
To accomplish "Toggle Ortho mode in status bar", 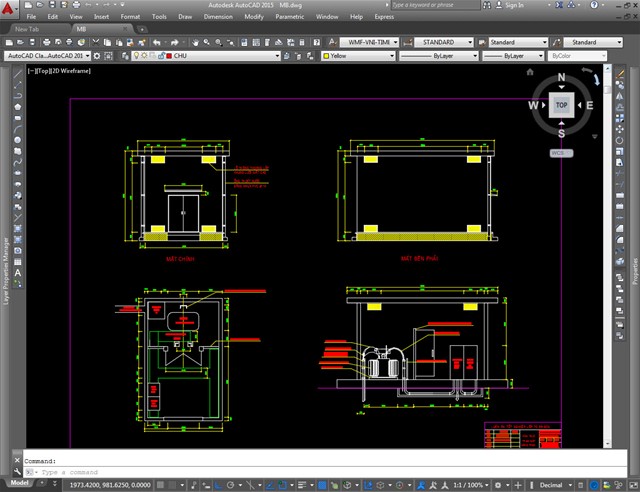I will [219, 485].
